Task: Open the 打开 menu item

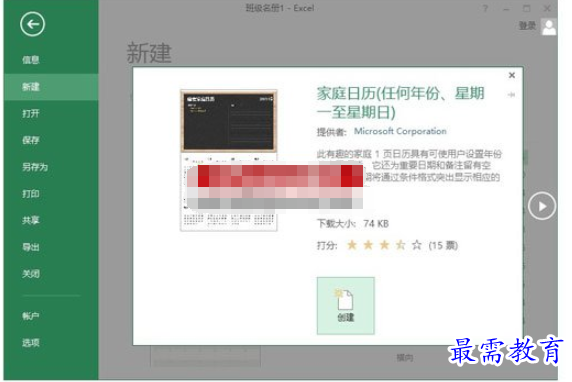Action: point(31,113)
